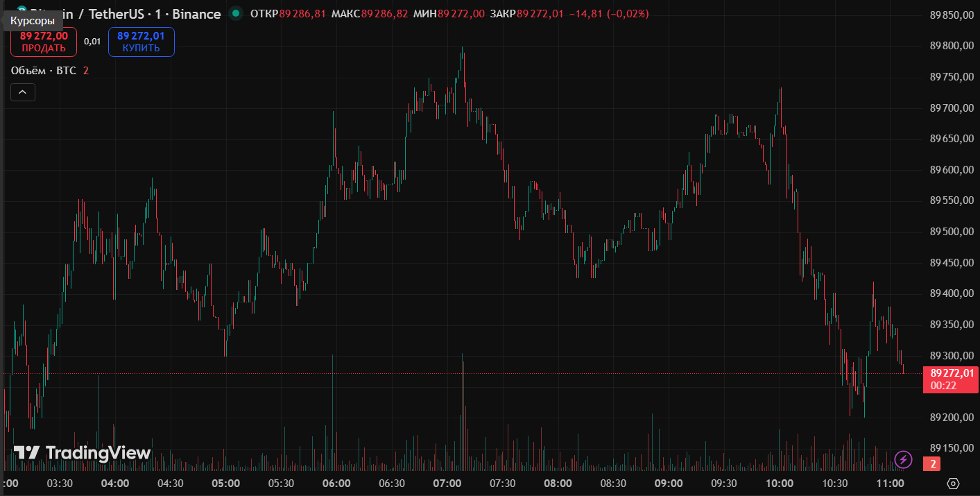Collapse the indicator legend with chevron

pos(22,92)
